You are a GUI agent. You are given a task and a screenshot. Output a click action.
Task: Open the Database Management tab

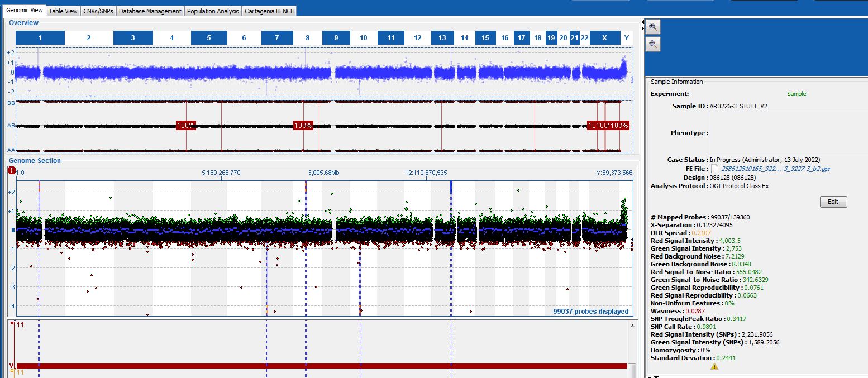(150, 11)
